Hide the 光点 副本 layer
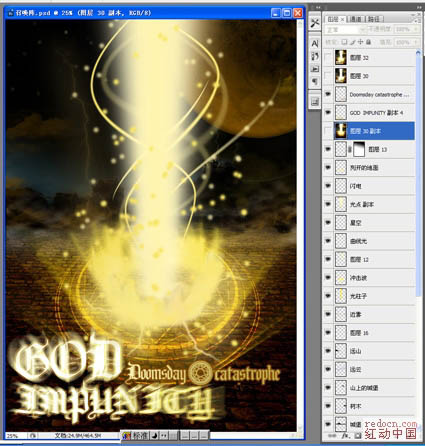425x446 pixels. click(328, 204)
